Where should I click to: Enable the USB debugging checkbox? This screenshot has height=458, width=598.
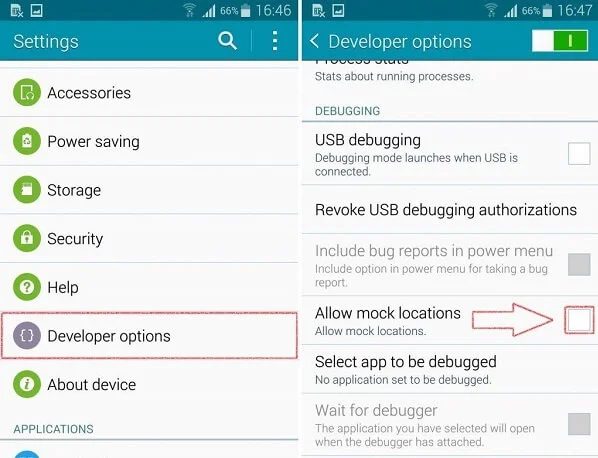[579, 154]
